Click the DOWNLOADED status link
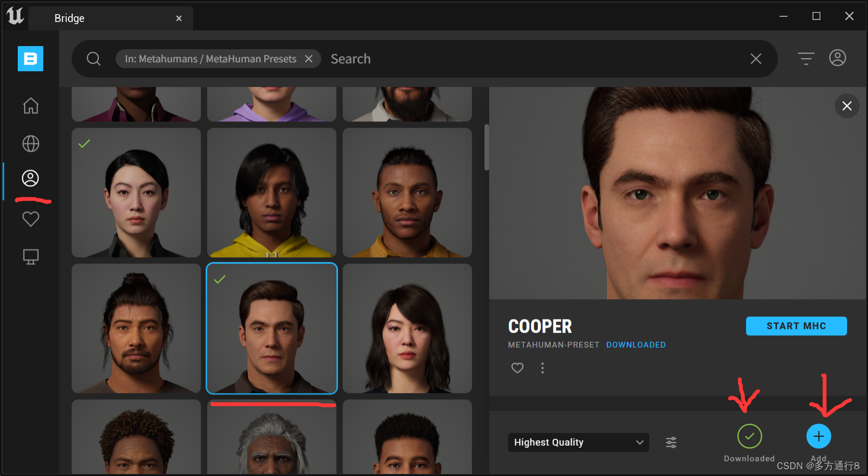 [x=636, y=345]
